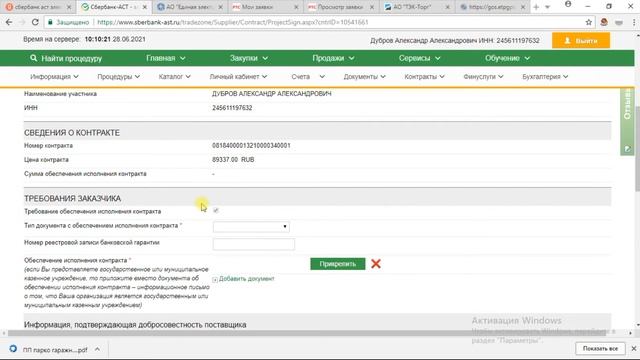Open the Финуслуги submenu

(483, 77)
